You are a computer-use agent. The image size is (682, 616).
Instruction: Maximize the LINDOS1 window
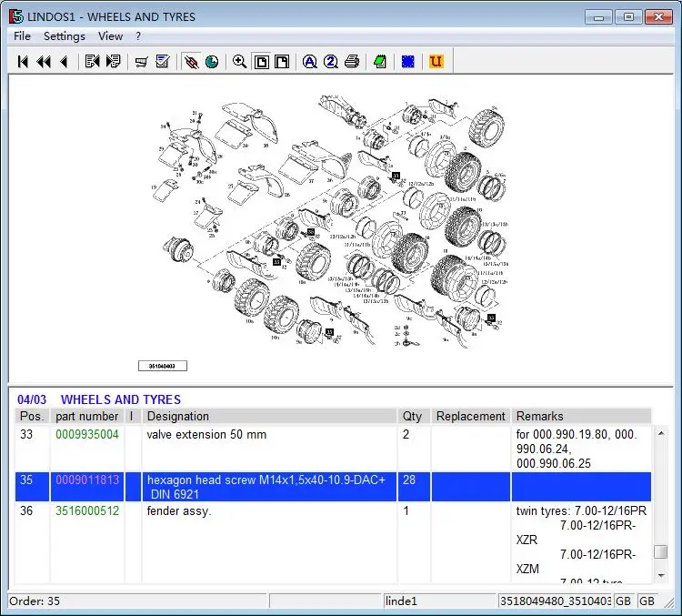coord(629,17)
